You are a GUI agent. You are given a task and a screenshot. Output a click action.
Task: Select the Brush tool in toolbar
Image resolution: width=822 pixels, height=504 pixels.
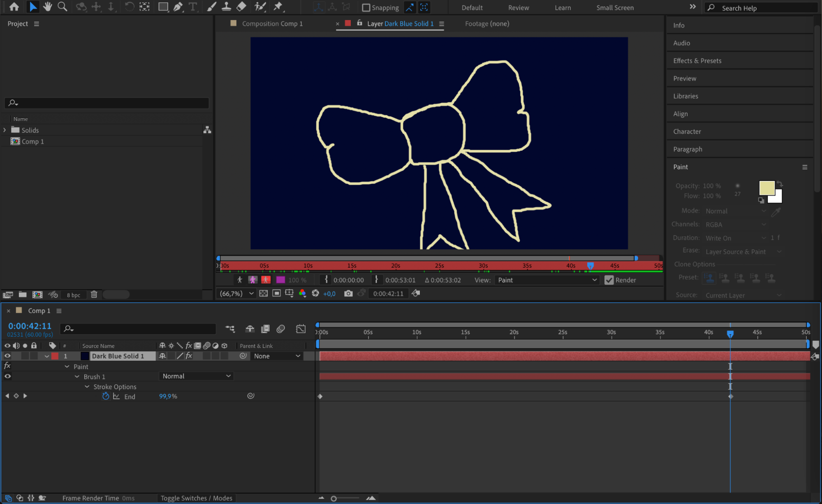click(211, 7)
